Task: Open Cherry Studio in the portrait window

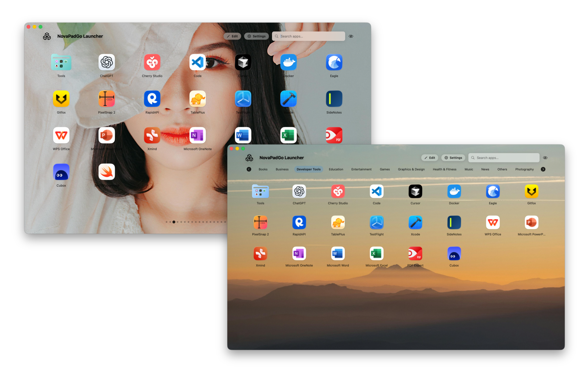Action: coord(152,62)
